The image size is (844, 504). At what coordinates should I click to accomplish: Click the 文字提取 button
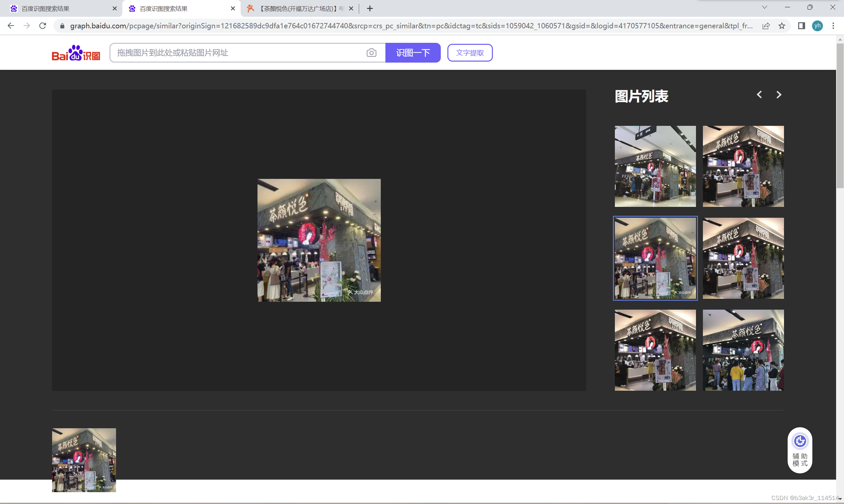click(469, 53)
